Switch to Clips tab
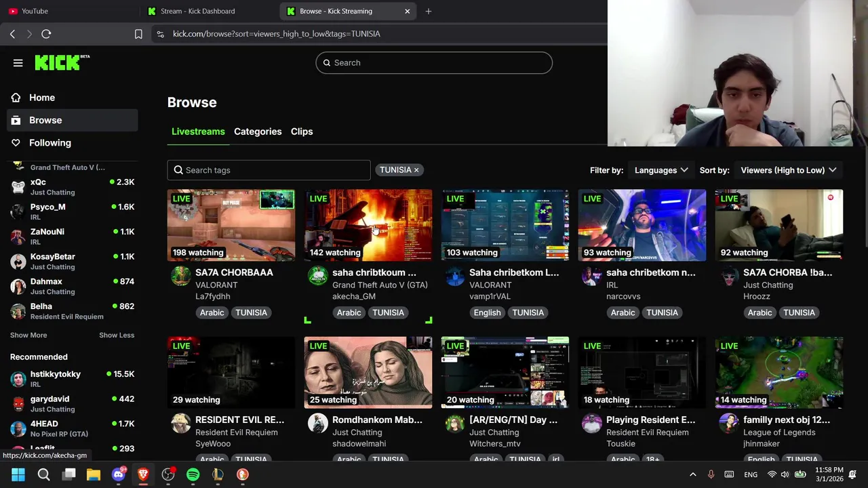 click(302, 131)
